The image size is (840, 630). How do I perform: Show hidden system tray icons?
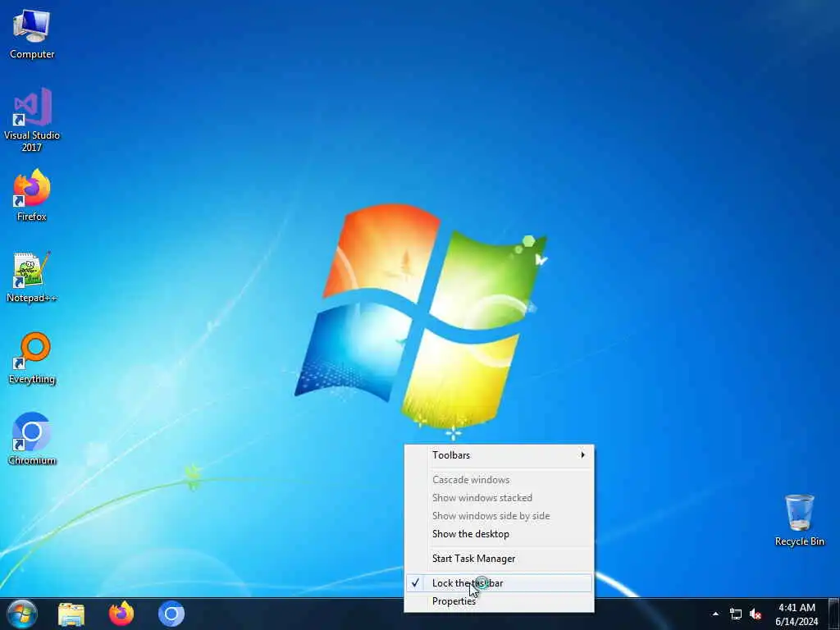click(715, 614)
